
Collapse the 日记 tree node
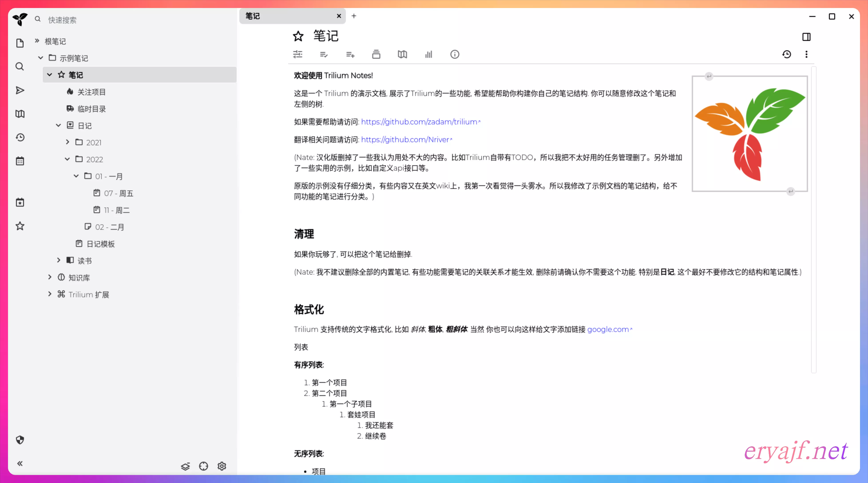(x=58, y=125)
